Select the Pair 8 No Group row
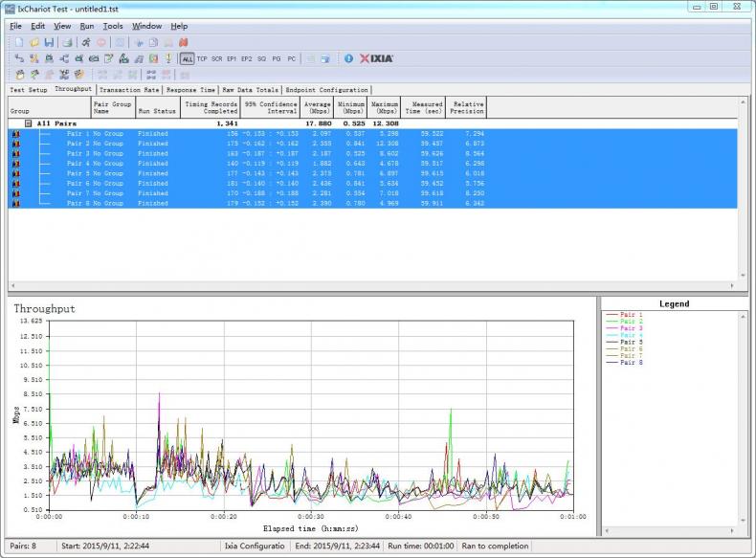The height and width of the screenshot is (558, 756). coord(372,204)
